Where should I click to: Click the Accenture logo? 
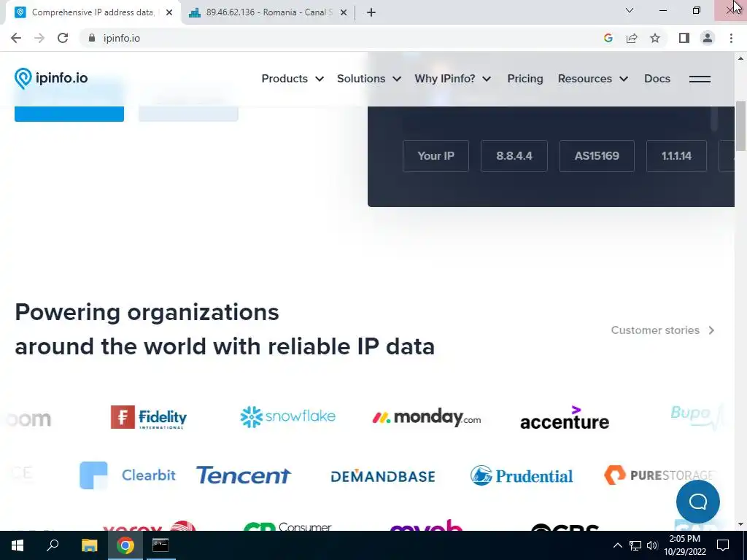(565, 418)
